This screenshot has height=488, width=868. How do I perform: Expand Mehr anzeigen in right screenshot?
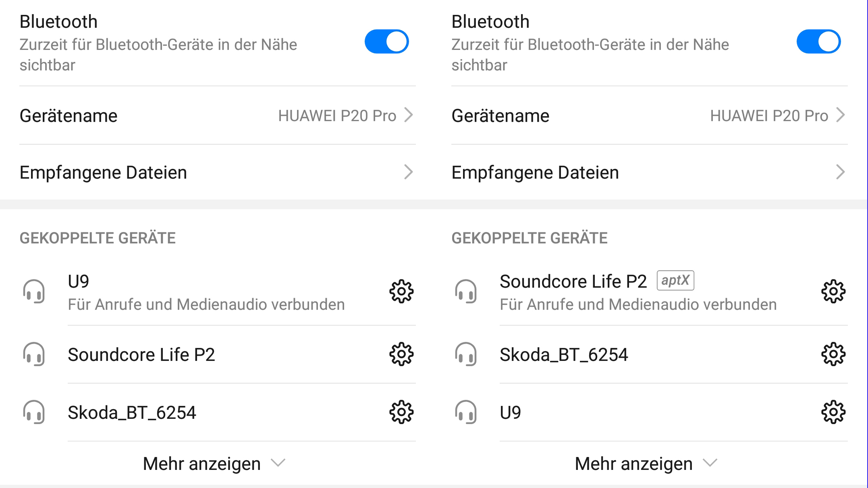click(646, 463)
